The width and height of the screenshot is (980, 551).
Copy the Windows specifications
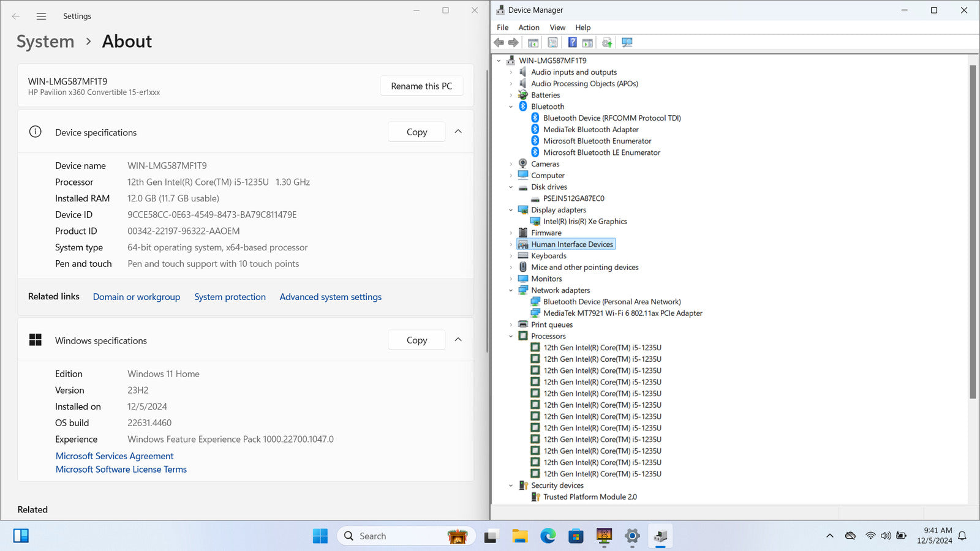pyautogui.click(x=417, y=340)
